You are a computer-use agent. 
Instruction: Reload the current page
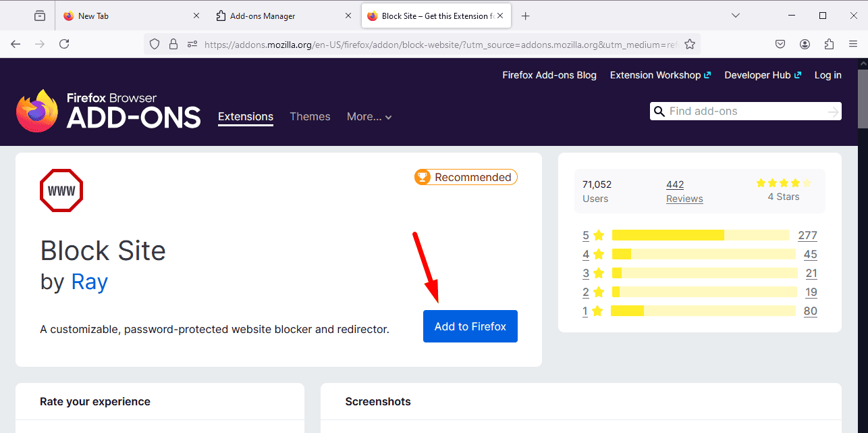(x=64, y=44)
